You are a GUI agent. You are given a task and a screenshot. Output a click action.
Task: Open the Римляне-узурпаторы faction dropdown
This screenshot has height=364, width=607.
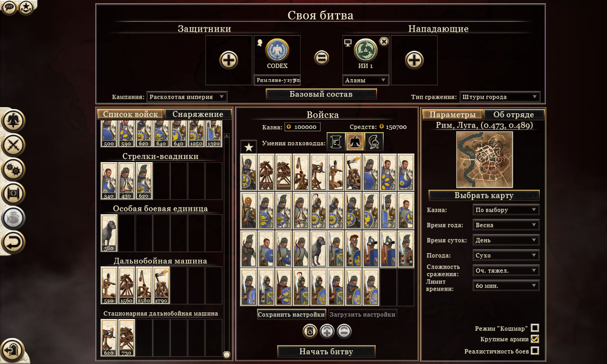[277, 80]
